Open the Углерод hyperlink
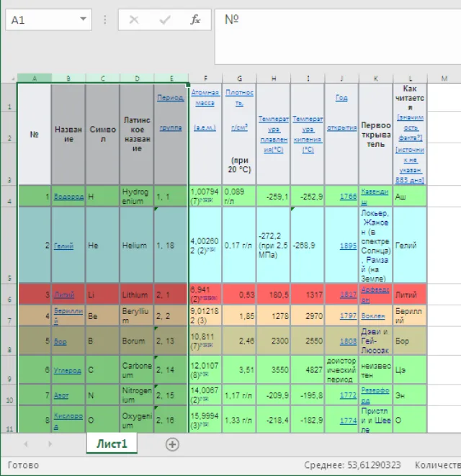Image resolution: width=461 pixels, height=476 pixels. click(68, 370)
